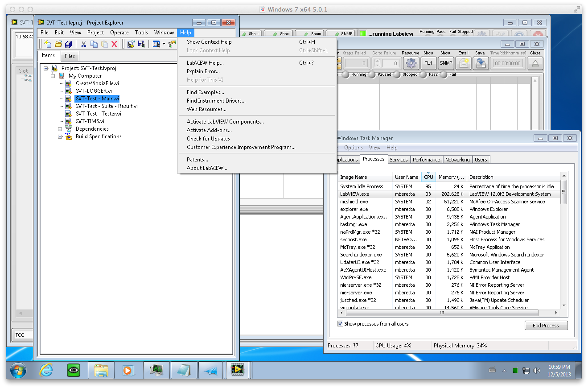Toggle Show processes from all users checkbox
Image resolution: width=588 pixels, height=388 pixels.
(x=341, y=324)
